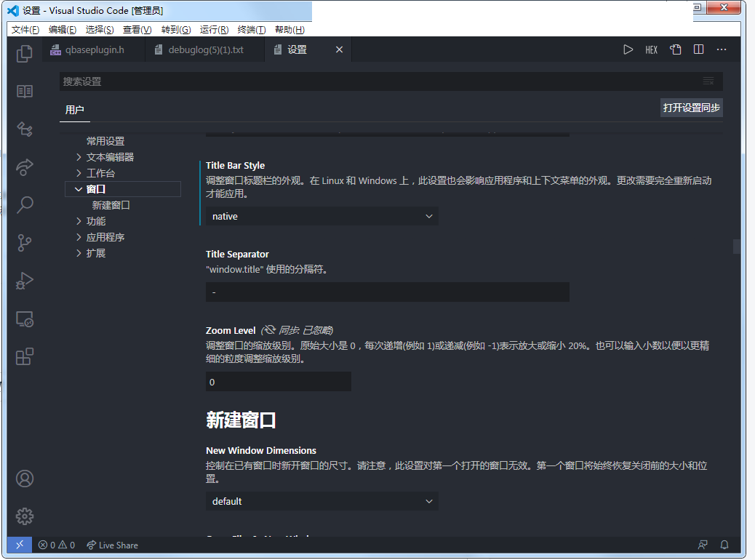The image size is (755, 560).
Task: Click the VS Code logo in the title bar
Action: click(x=13, y=10)
